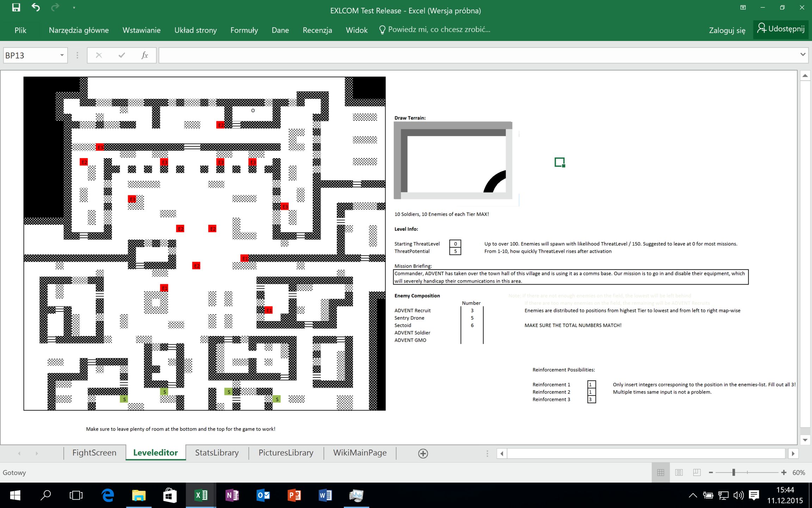Screen dimensions: 812x508
Task: Click the new sheet plus icon
Action: coord(423,454)
